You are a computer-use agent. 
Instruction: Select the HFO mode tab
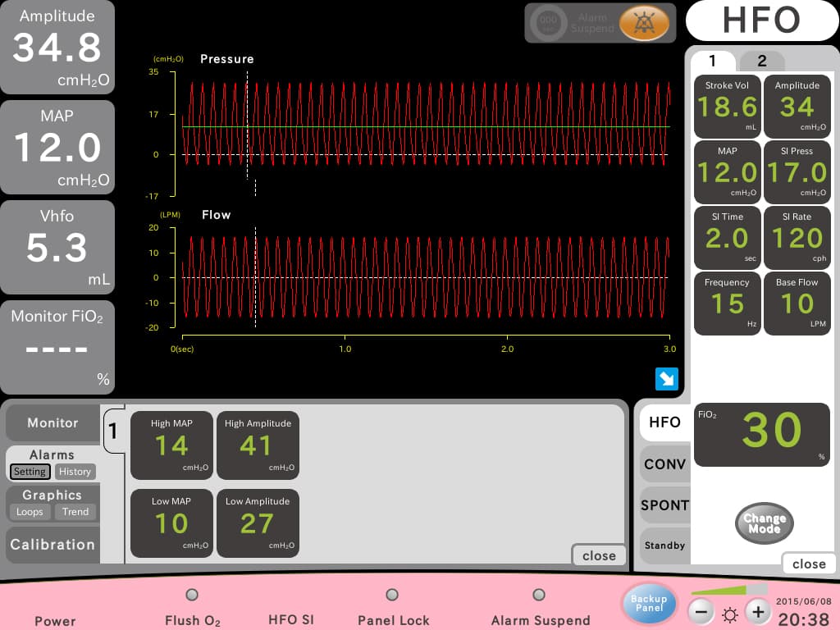pos(664,422)
